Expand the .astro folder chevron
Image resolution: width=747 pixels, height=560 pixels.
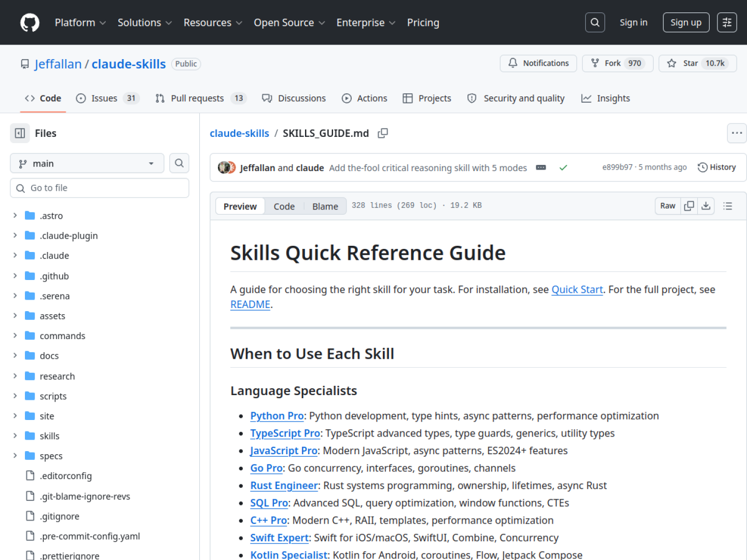(x=15, y=215)
